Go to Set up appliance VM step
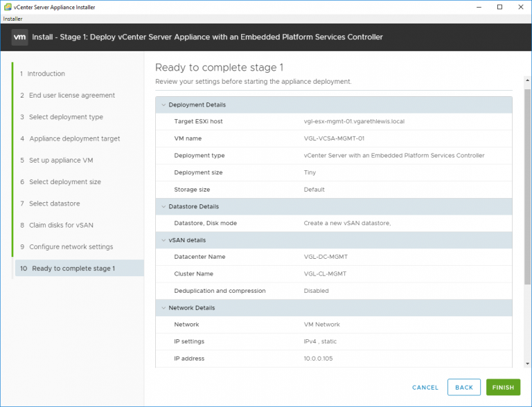 [56, 160]
